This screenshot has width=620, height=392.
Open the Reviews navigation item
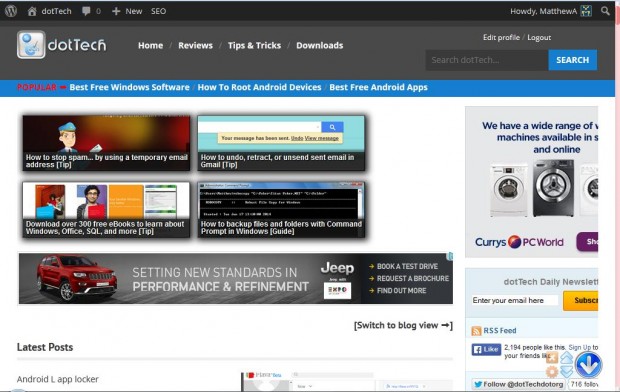pyautogui.click(x=195, y=45)
